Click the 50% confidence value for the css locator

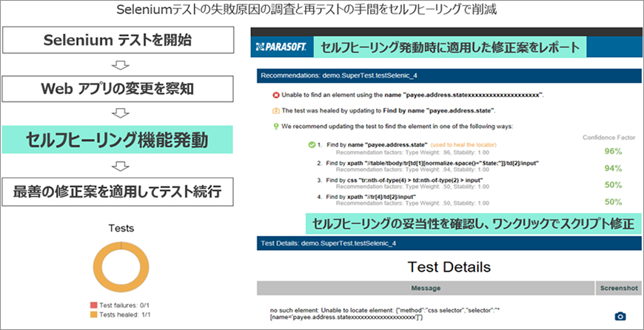point(613,185)
